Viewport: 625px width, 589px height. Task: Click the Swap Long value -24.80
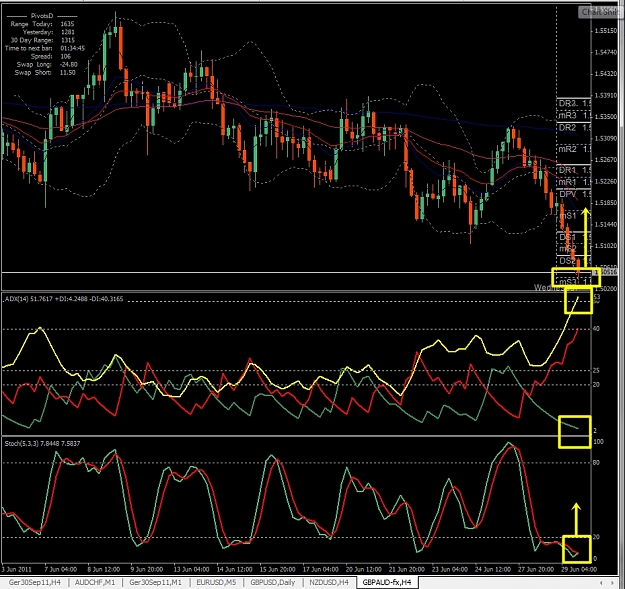tap(69, 64)
